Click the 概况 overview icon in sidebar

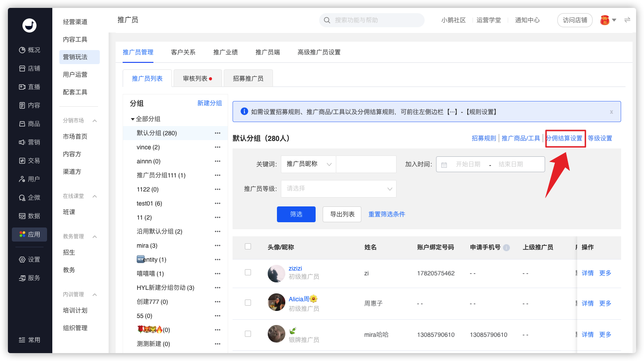coord(22,50)
